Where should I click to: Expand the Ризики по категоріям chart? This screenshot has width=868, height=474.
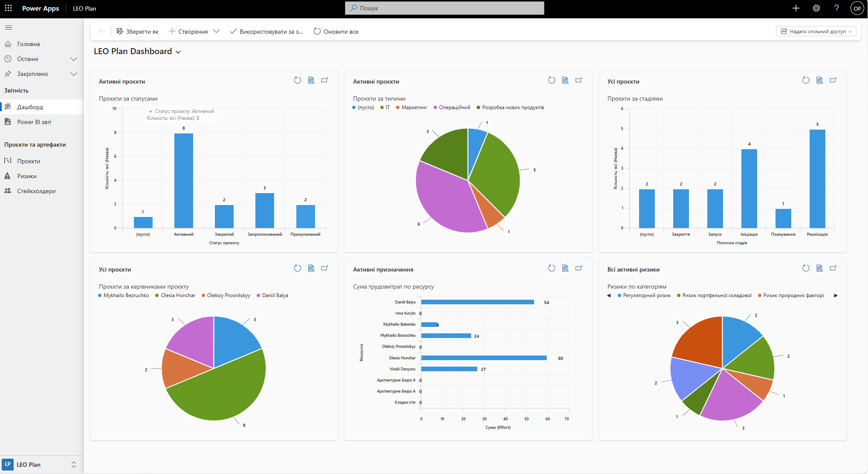(x=833, y=268)
